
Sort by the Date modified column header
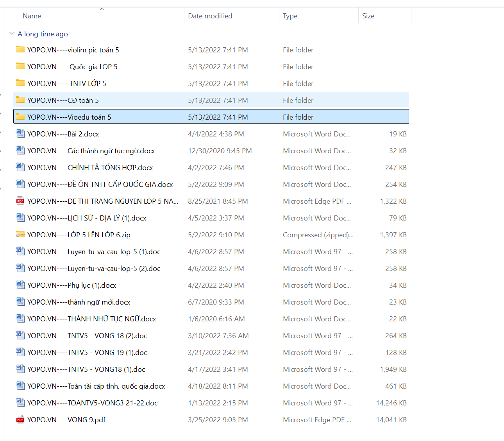point(210,16)
